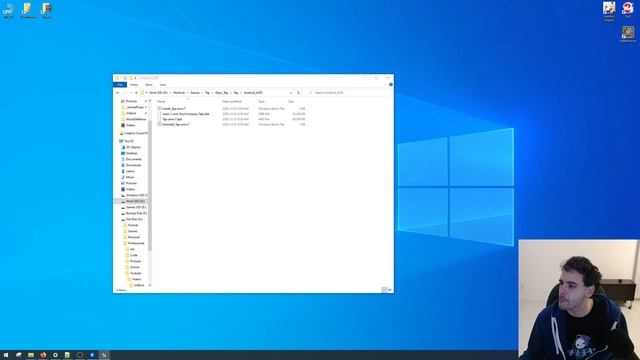640x360 pixels.
Task: Click the red round app icon on taskbar
Action: pos(43,355)
